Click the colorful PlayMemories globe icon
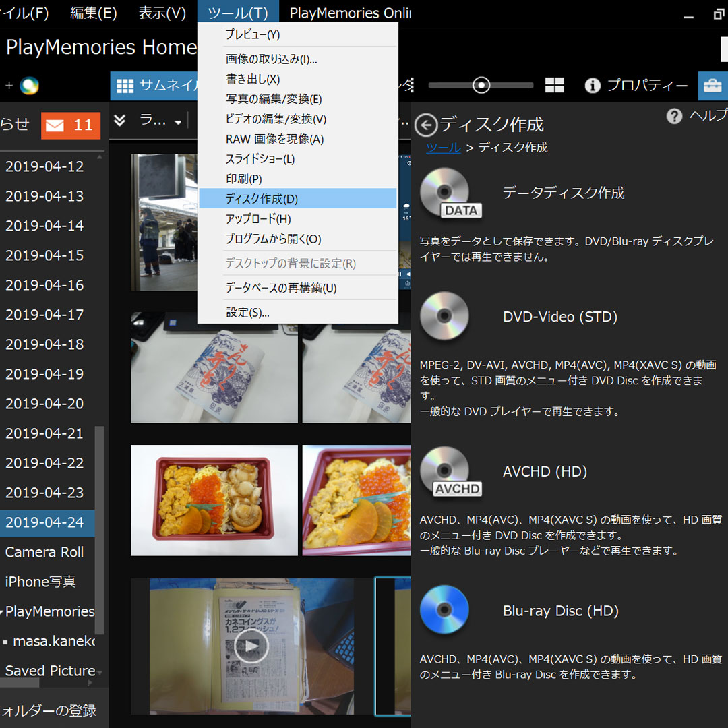 coord(29,86)
